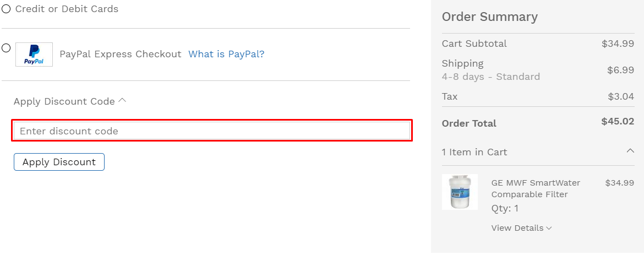644x255 pixels.
Task: Click the 'Credit or Debit Cards' label text
Action: click(x=67, y=9)
